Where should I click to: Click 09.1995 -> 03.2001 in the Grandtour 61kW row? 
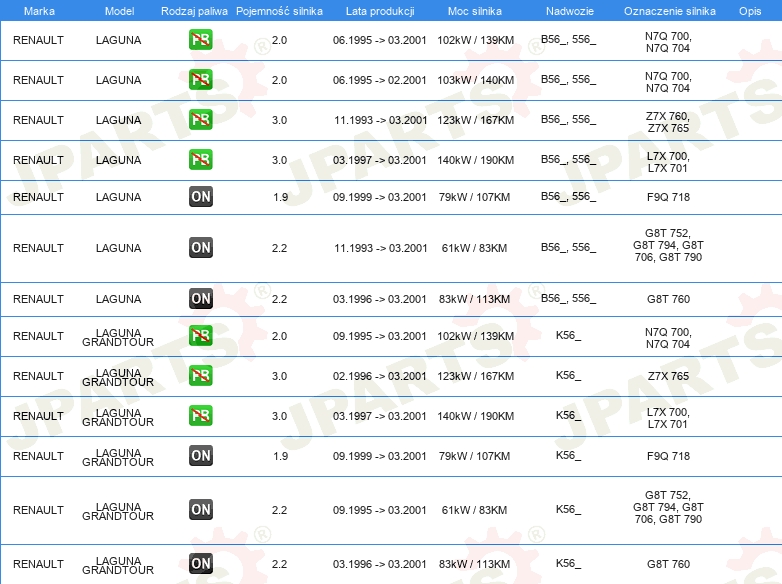(380, 510)
